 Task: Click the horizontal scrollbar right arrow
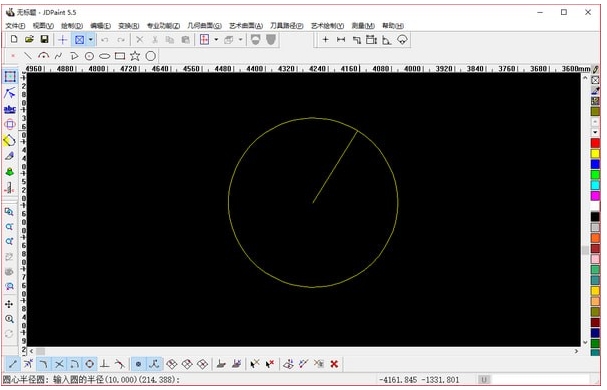pos(576,351)
